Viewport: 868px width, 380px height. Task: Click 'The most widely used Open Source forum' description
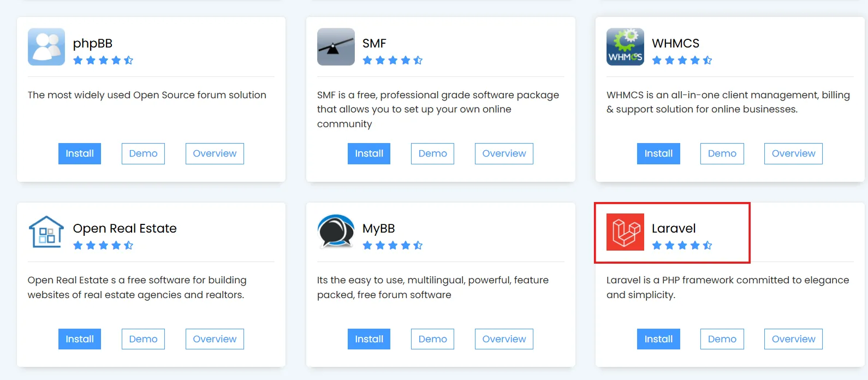147,95
